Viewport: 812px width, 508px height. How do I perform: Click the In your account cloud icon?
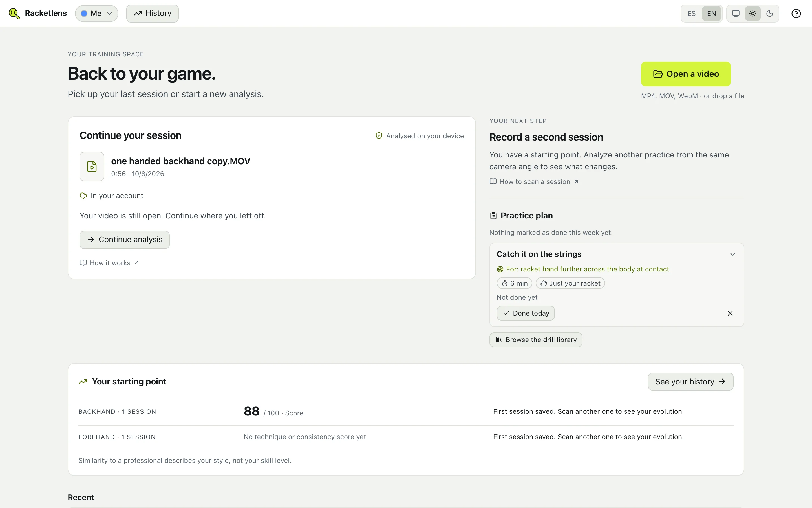tap(83, 196)
